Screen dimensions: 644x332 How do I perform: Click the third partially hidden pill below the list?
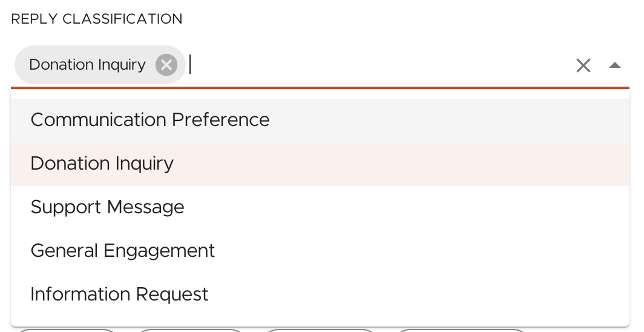click(x=321, y=330)
